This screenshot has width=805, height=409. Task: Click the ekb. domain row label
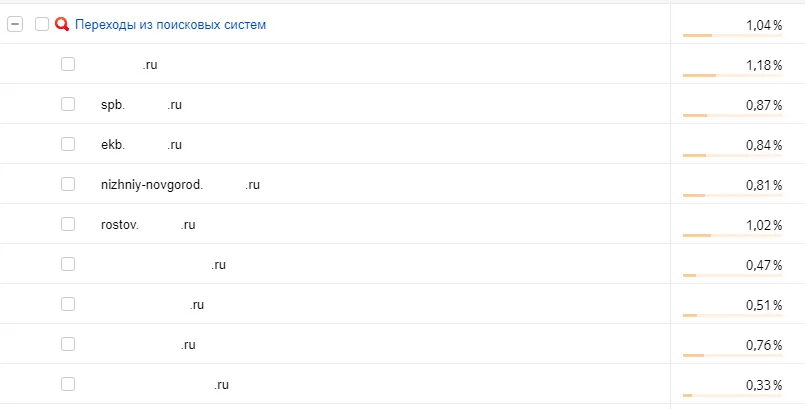pyautogui.click(x=141, y=145)
